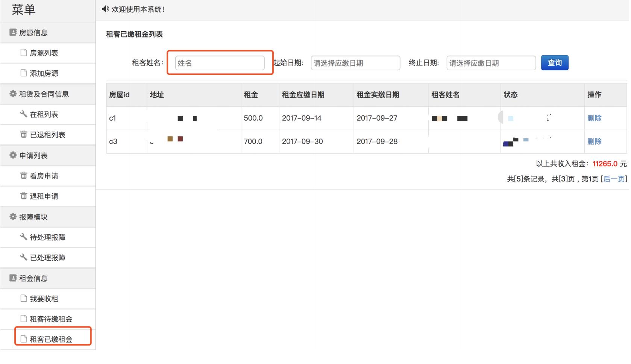Click the wrench icon beside 已处理报障
The image size is (631, 364).
click(x=24, y=257)
